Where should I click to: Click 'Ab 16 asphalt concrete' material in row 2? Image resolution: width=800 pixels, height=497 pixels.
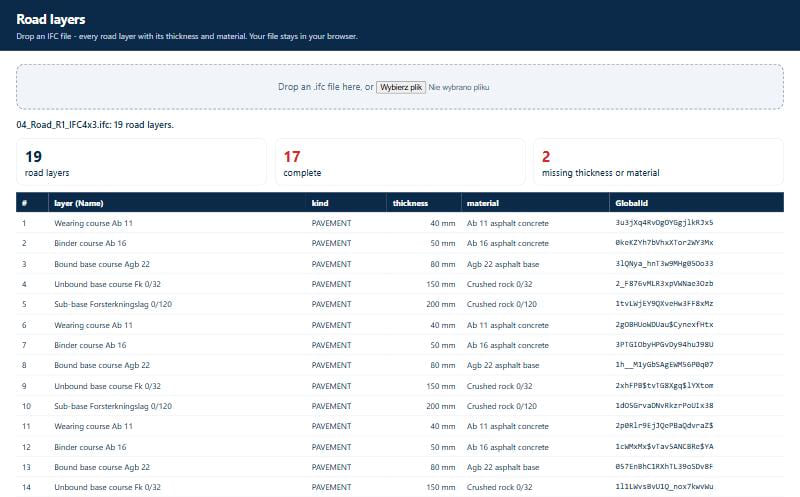[x=508, y=243]
